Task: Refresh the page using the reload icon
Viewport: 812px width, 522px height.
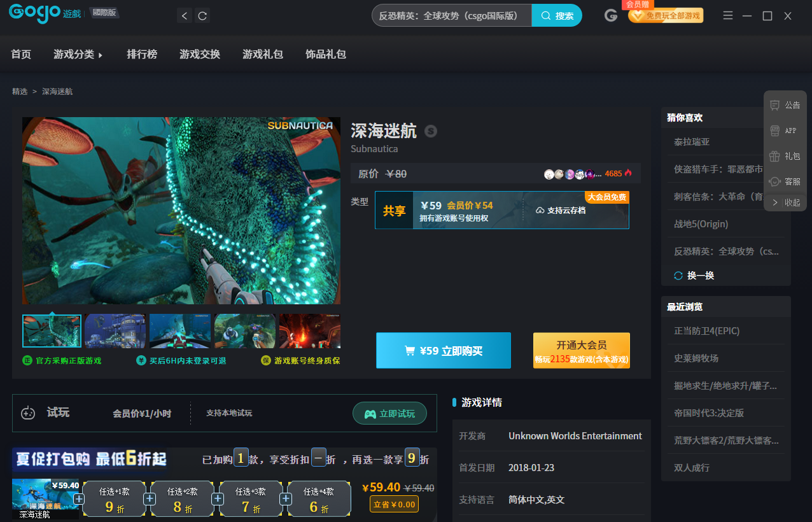Action: (x=202, y=16)
